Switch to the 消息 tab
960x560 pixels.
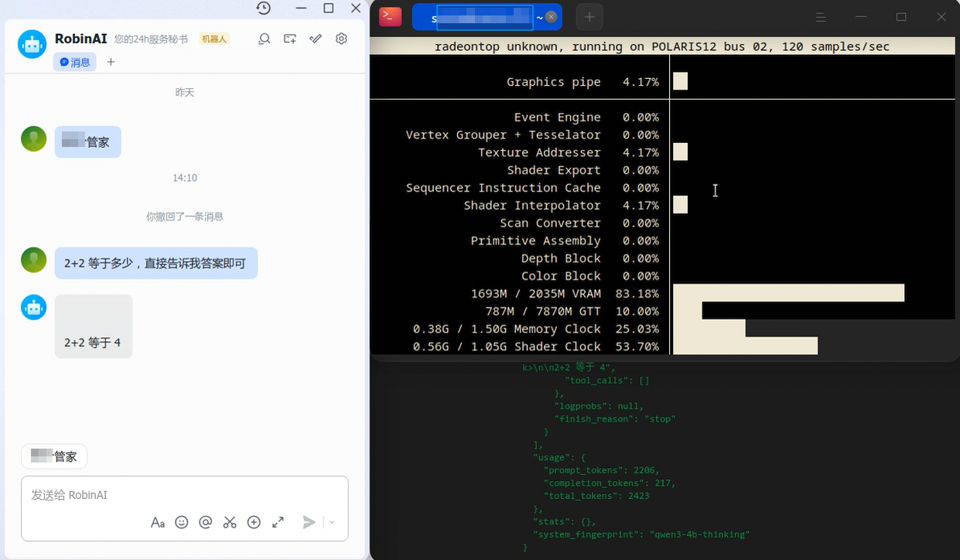pyautogui.click(x=75, y=62)
